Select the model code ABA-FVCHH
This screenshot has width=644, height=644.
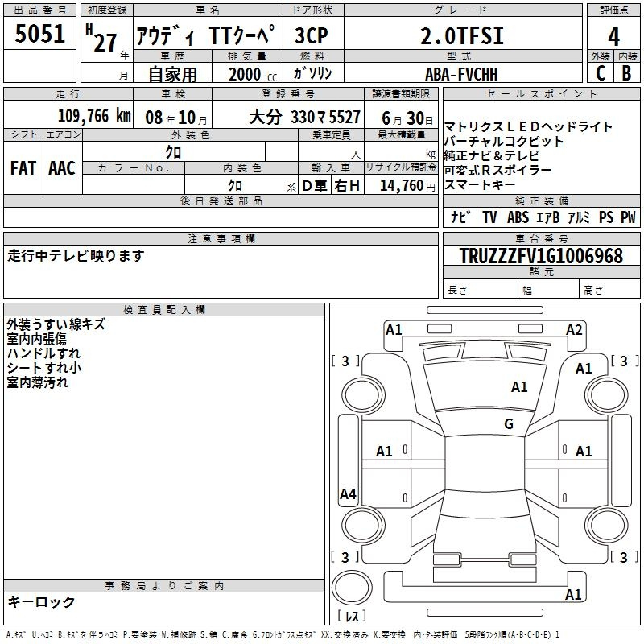(x=461, y=74)
